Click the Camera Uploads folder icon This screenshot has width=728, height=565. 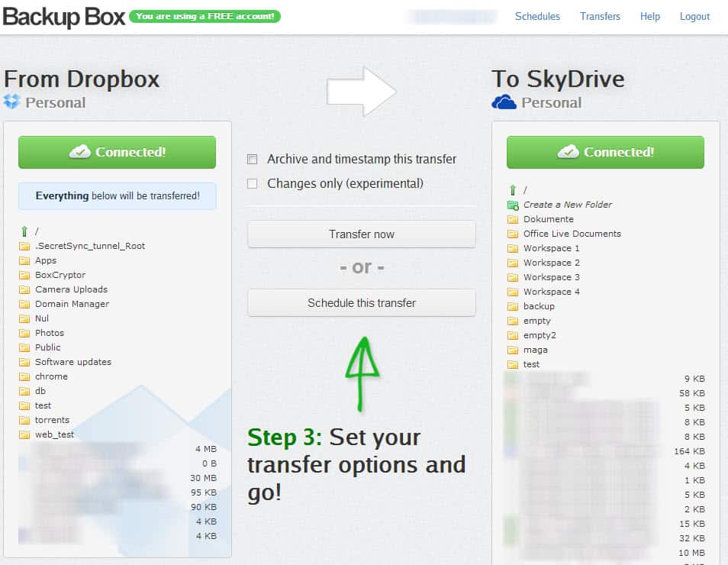(x=25, y=289)
